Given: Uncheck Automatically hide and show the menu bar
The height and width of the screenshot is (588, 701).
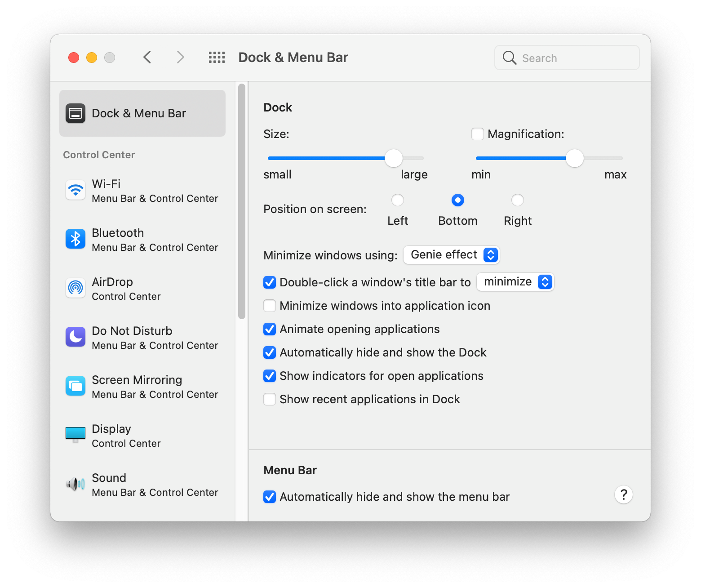Looking at the screenshot, I should click(270, 497).
